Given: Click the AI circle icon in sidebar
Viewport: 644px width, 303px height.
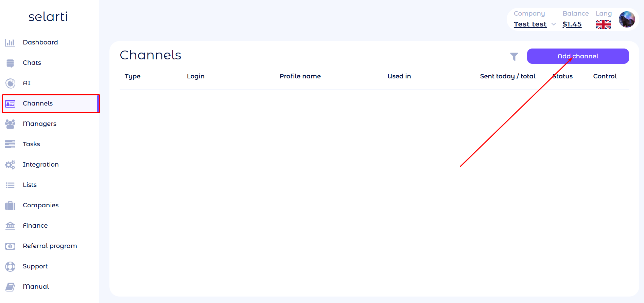Looking at the screenshot, I should pos(10,83).
